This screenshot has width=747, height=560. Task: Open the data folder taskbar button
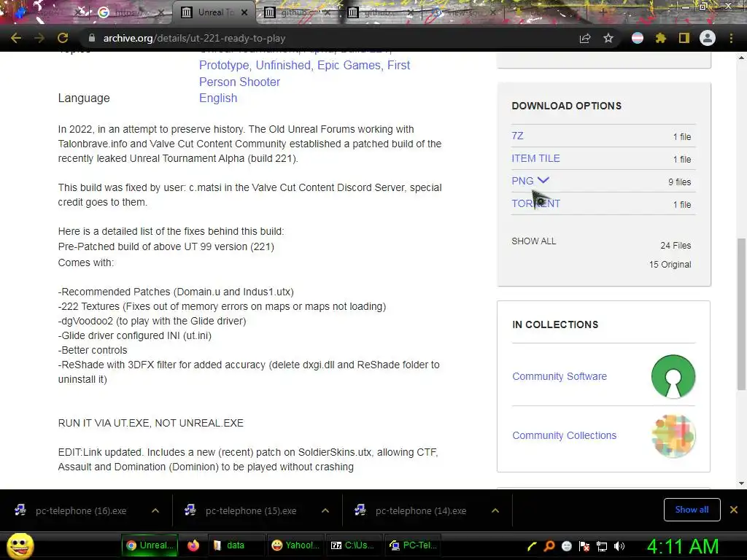236,545
